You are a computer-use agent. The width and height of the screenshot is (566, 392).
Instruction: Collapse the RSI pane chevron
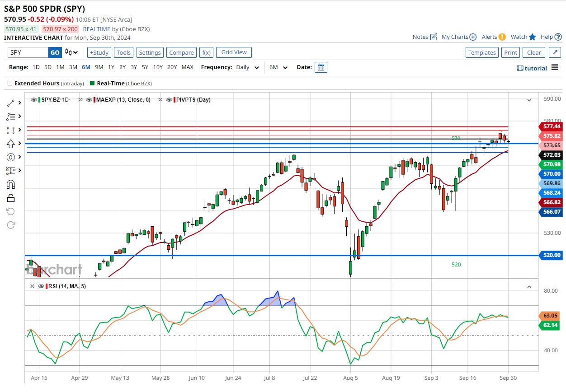(x=529, y=287)
